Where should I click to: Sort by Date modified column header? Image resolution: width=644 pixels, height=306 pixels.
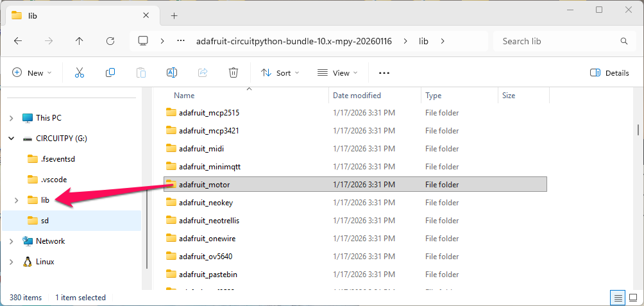[357, 96]
